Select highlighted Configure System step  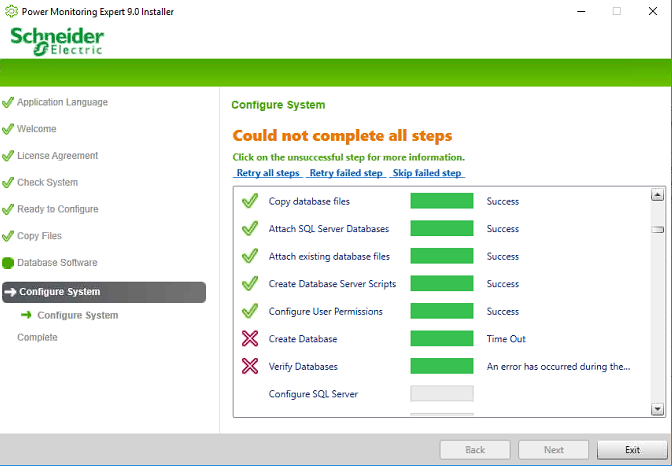click(104, 292)
